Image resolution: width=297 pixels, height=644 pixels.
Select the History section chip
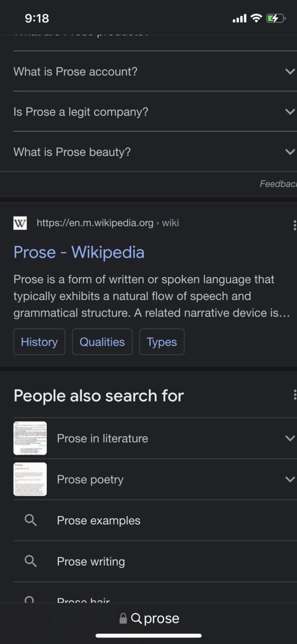(39, 342)
